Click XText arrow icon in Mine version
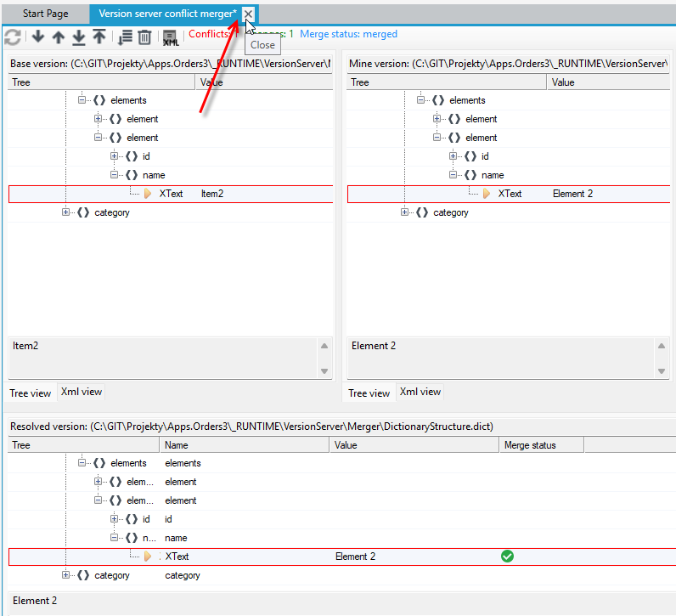Image resolution: width=676 pixels, height=616 pixels. tap(487, 193)
